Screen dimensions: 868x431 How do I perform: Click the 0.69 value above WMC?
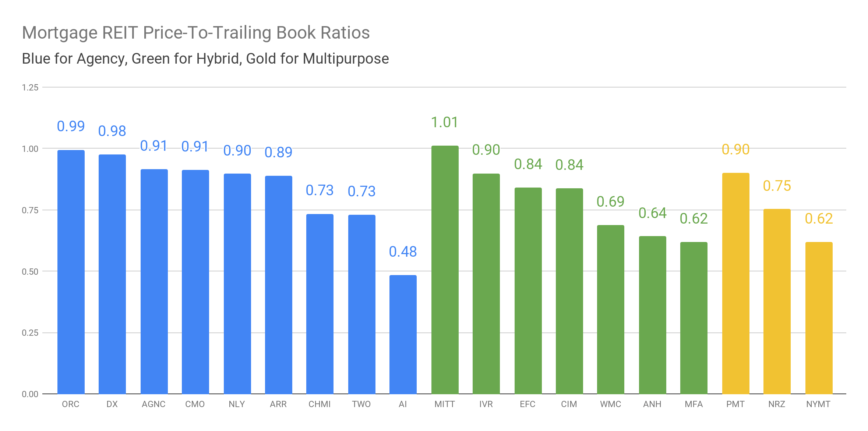coord(611,202)
